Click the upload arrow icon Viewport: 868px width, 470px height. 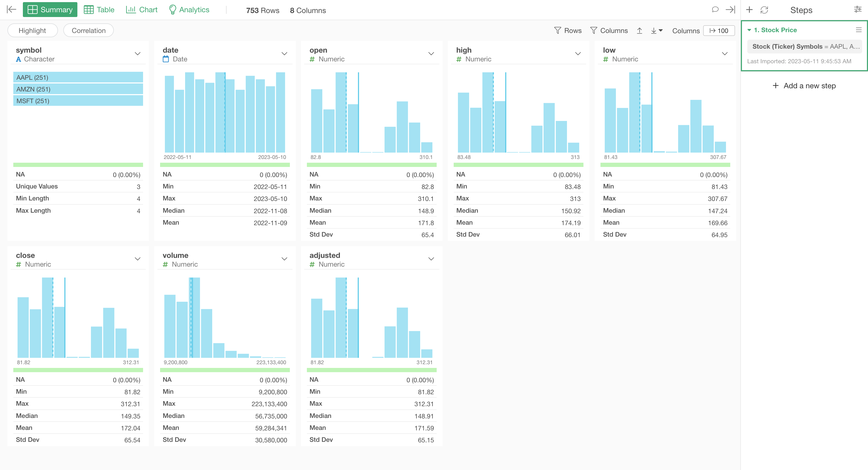(640, 31)
